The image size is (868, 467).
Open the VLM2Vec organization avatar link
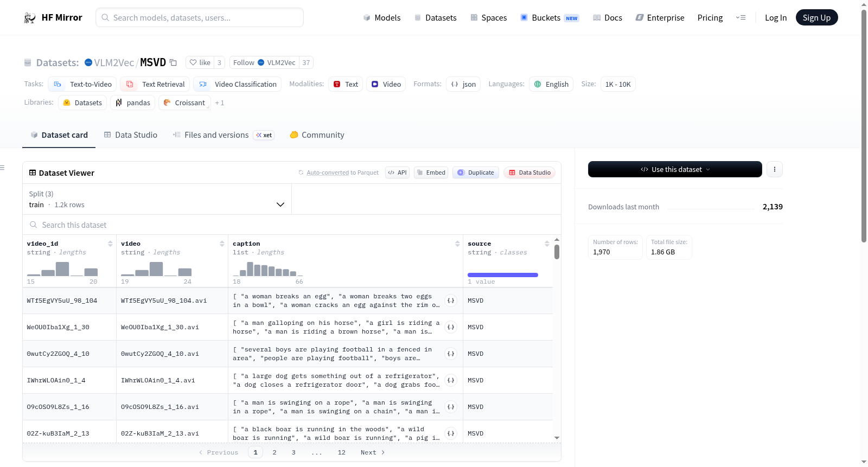(x=88, y=62)
